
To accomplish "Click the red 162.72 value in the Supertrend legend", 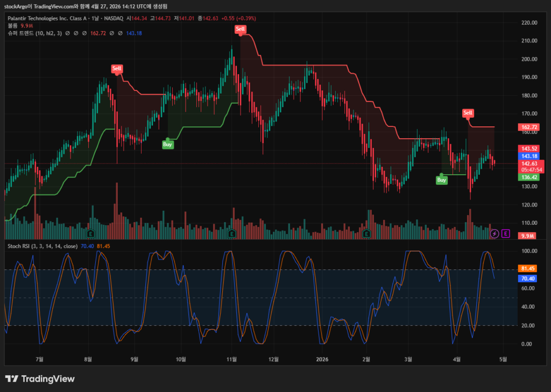I will [x=98, y=33].
